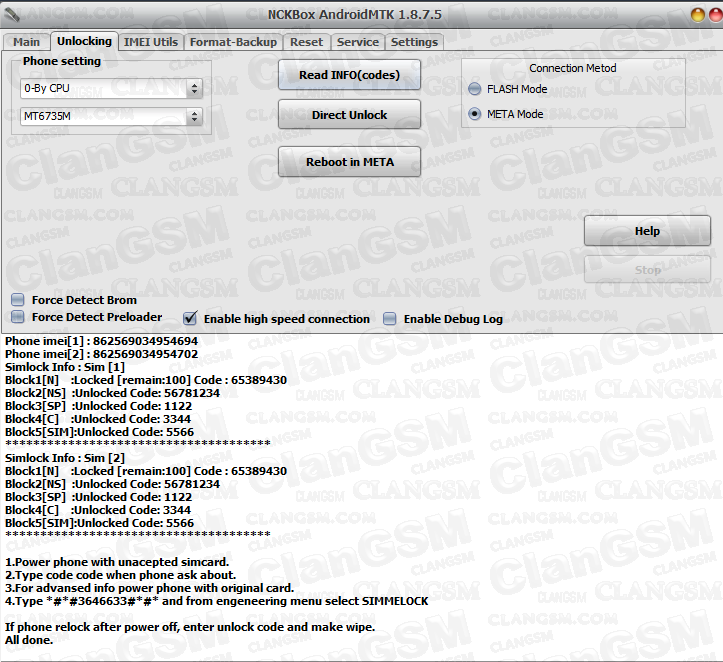Screen dimensions: 723x662
Task: Enable Force Detect Brom checkbox
Action: pyautogui.click(x=18, y=300)
